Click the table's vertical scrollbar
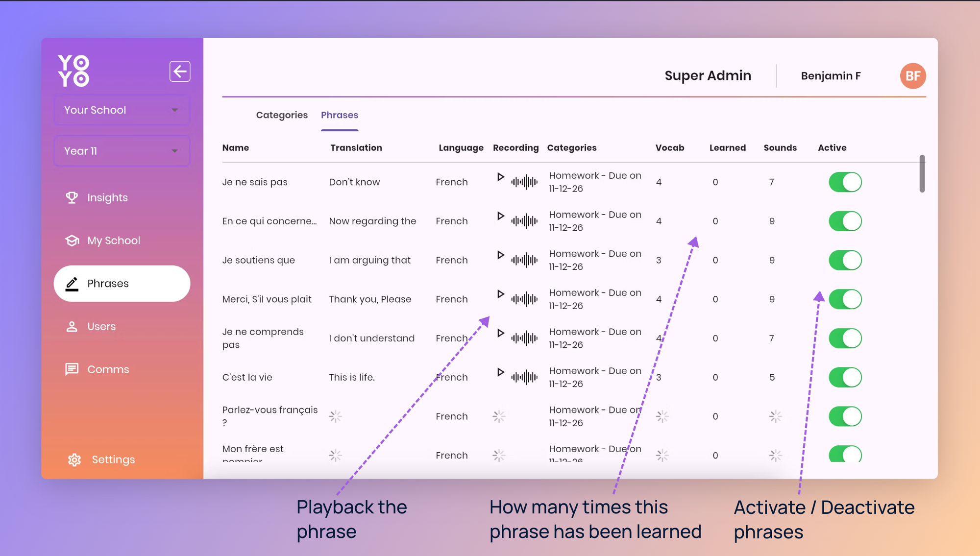The image size is (980, 556). pyautogui.click(x=922, y=174)
